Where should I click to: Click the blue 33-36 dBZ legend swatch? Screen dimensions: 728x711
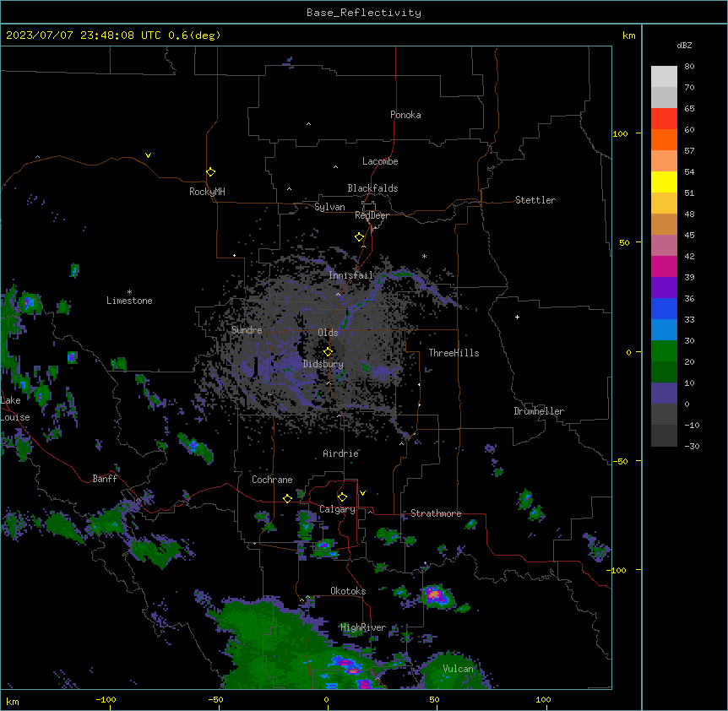click(x=664, y=308)
